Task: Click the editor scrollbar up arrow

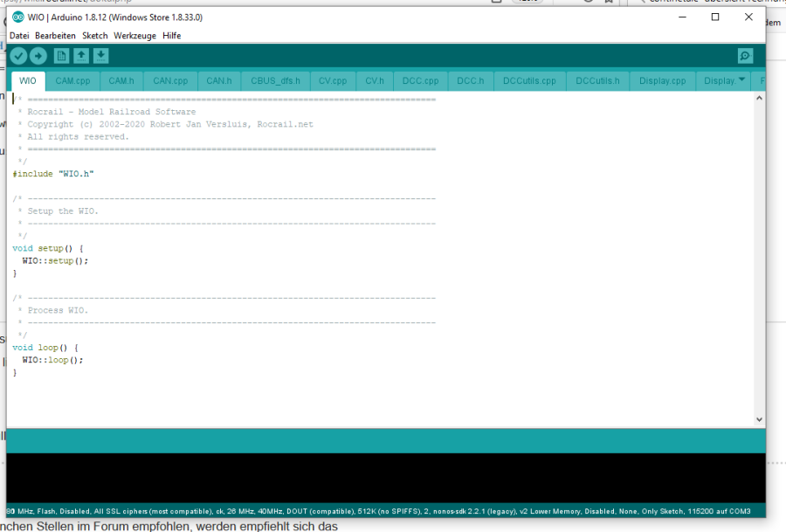Action: point(758,99)
